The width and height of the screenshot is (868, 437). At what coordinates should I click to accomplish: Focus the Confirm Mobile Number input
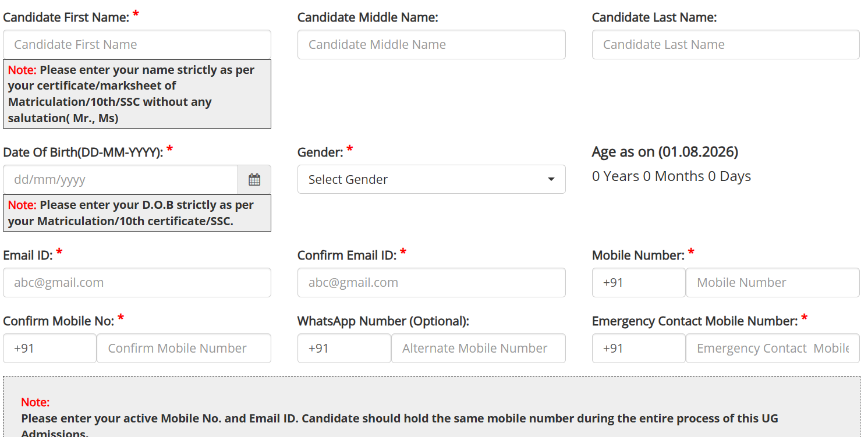(183, 349)
